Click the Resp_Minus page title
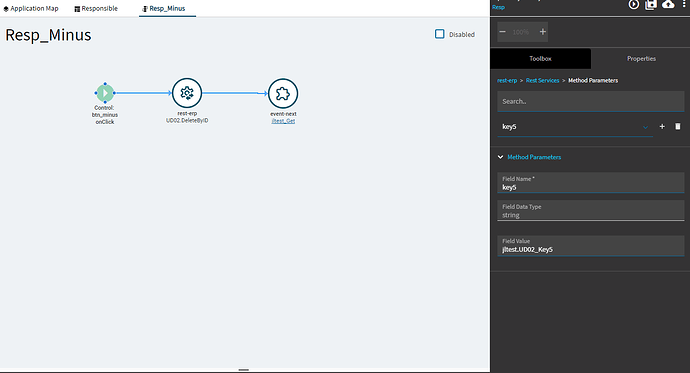 click(48, 35)
